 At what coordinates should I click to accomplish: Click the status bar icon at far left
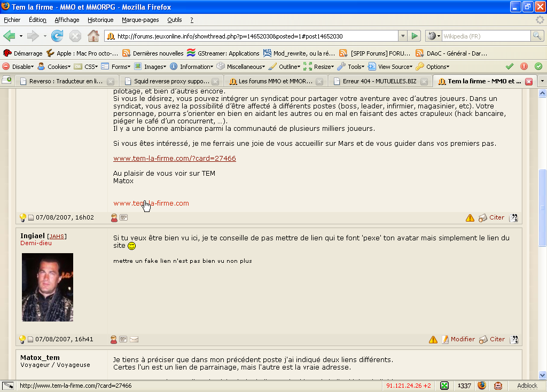click(x=8, y=386)
